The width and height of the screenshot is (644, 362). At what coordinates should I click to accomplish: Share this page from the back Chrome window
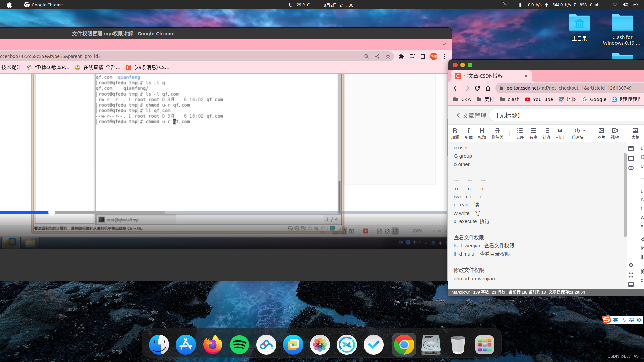377,56
